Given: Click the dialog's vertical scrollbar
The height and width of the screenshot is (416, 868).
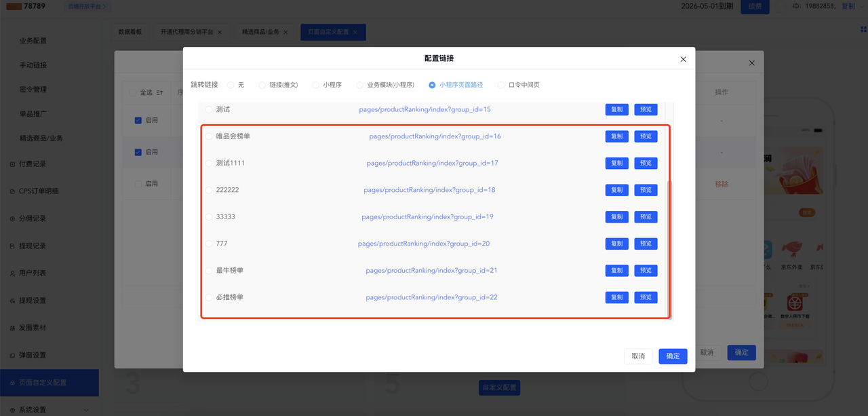Looking at the screenshot, I should (x=669, y=244).
